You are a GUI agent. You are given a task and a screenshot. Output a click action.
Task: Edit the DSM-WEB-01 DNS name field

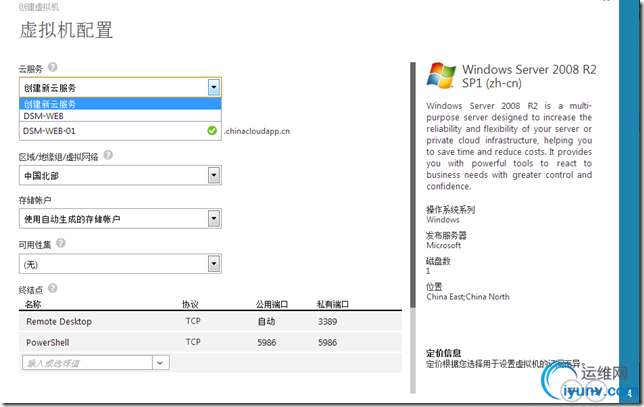120,131
